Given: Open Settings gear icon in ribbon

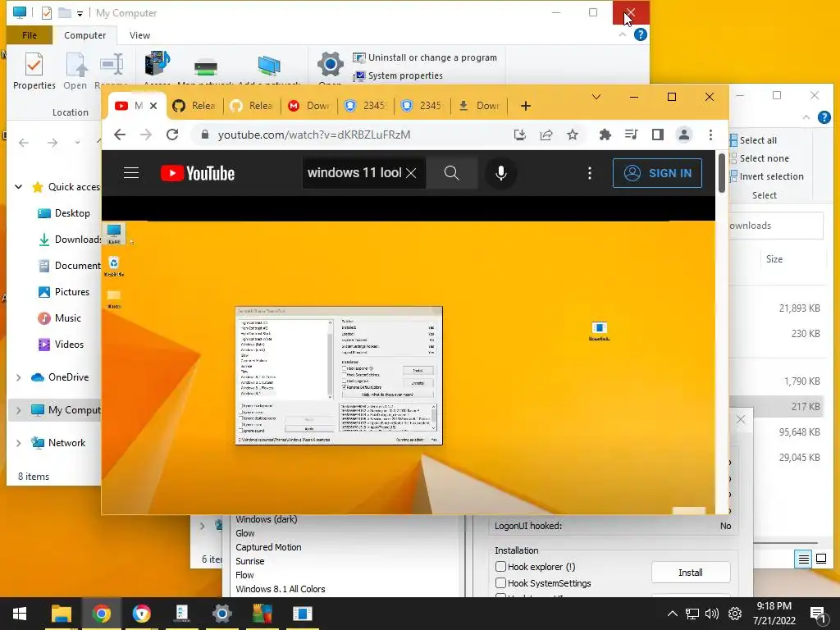Looking at the screenshot, I should click(330, 66).
